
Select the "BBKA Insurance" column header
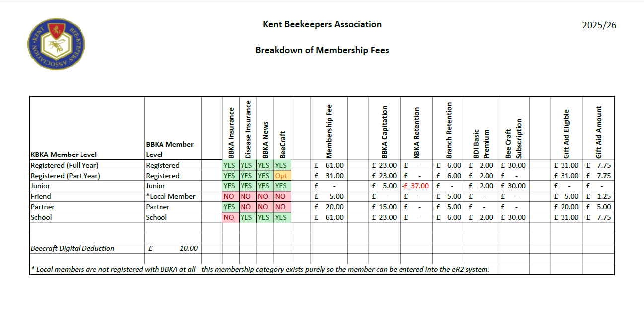tap(231, 130)
